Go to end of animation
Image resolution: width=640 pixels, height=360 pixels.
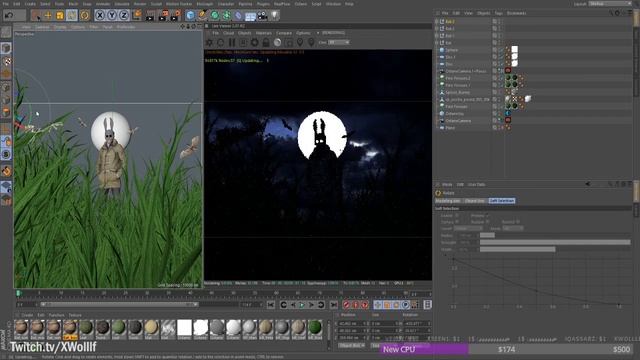point(333,305)
